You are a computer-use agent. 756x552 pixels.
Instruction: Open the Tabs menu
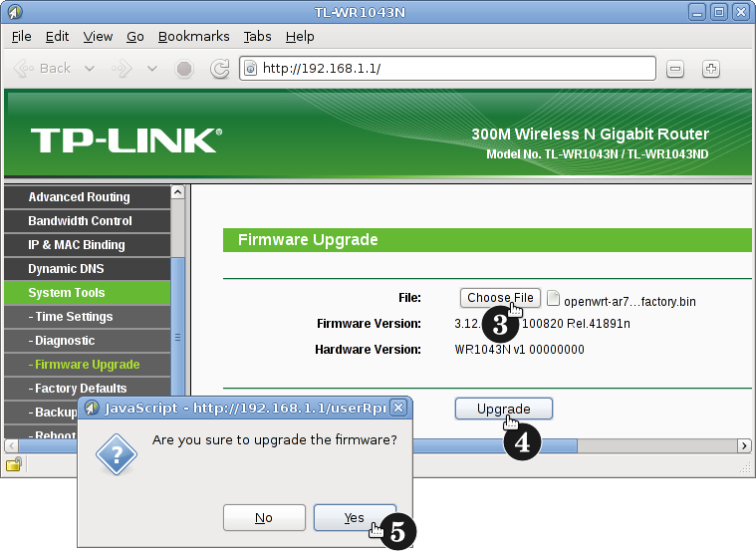point(257,37)
